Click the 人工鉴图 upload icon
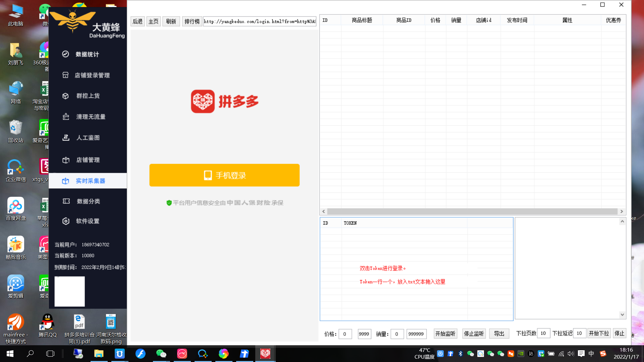Screen dimensions: 644x362 pos(66,137)
